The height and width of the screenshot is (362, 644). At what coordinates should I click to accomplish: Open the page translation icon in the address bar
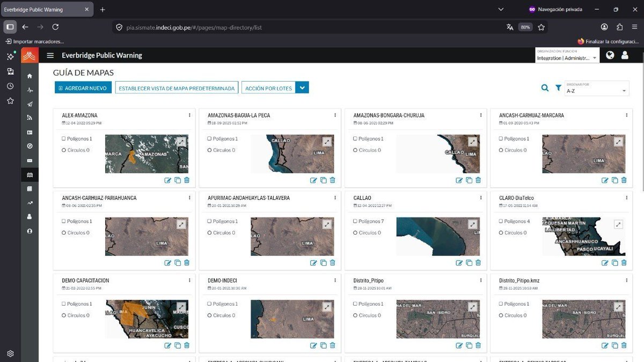click(x=510, y=27)
